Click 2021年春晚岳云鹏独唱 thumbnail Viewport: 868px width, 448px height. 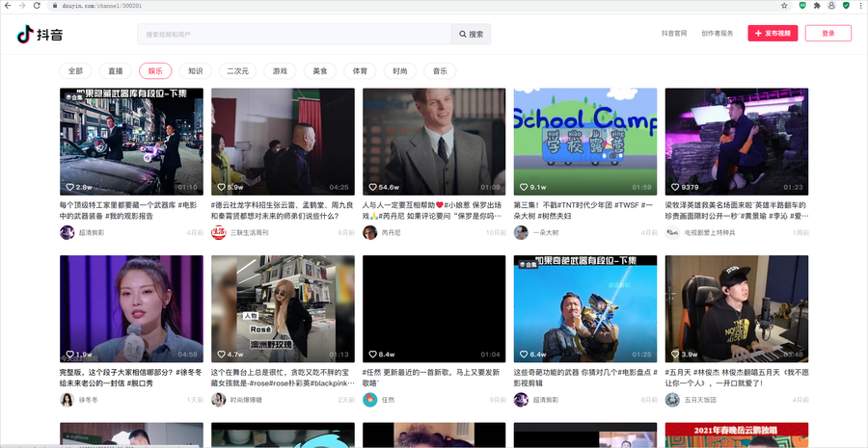(737, 435)
